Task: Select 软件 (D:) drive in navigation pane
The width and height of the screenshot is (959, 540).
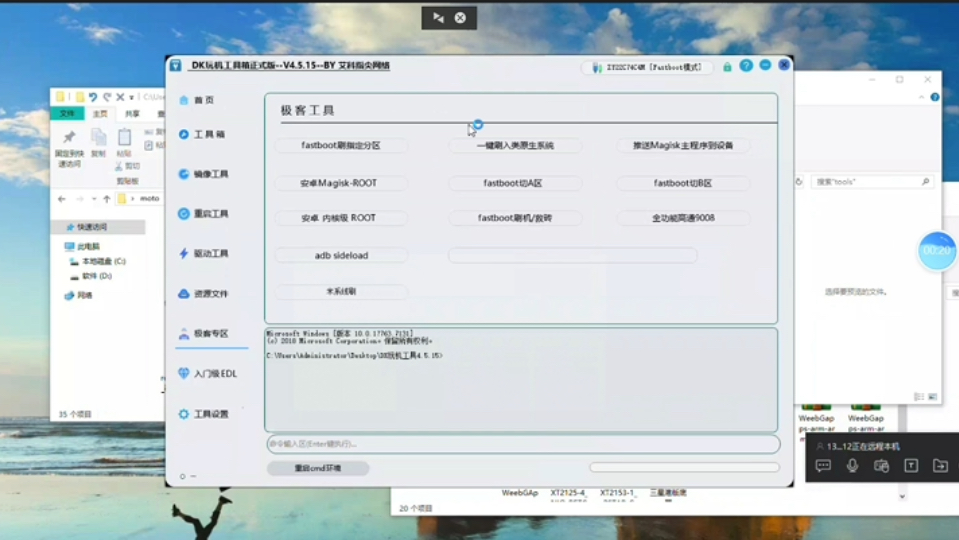Action: click(91, 276)
